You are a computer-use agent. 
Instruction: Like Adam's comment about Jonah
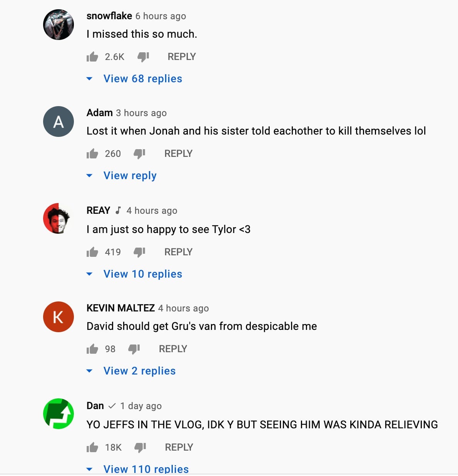[92, 153]
